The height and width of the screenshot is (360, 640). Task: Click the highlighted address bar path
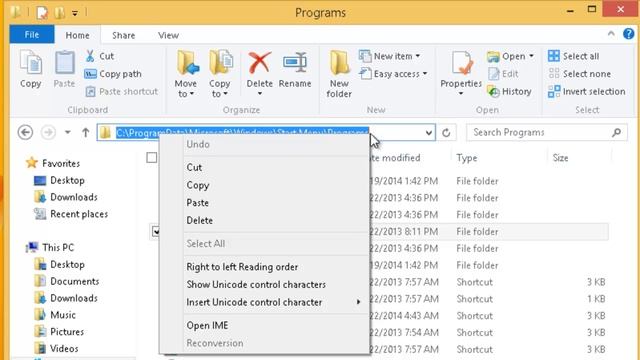pos(242,133)
